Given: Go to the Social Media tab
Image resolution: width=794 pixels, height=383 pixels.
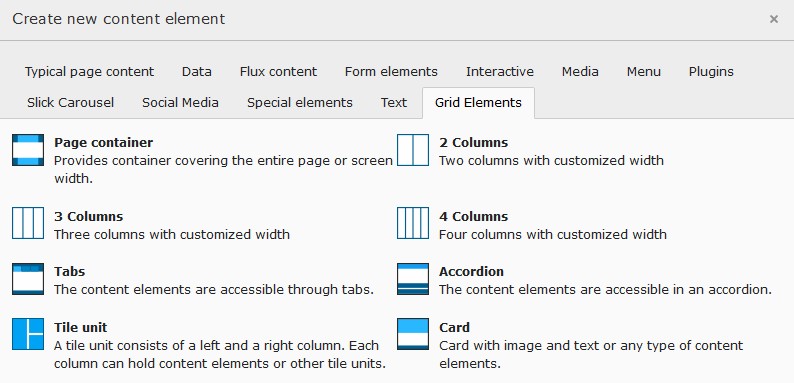Looking at the screenshot, I should (180, 103).
